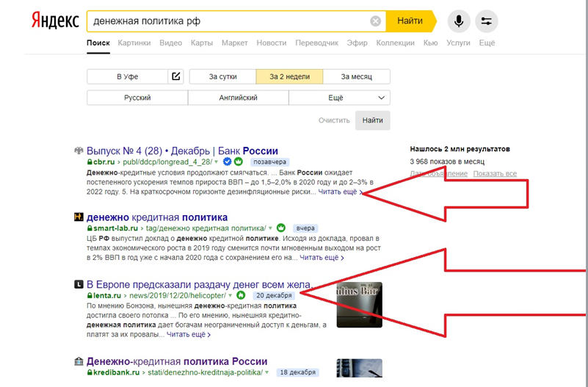Viewport: 588px width, 387px height.
Task: Switch to the Карты tab
Action: coord(202,43)
